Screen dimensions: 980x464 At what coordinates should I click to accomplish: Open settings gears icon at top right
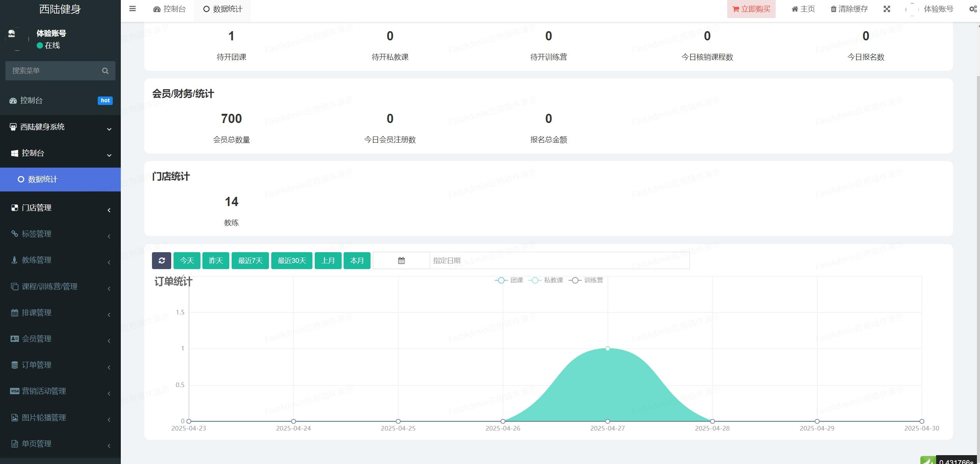click(x=973, y=9)
